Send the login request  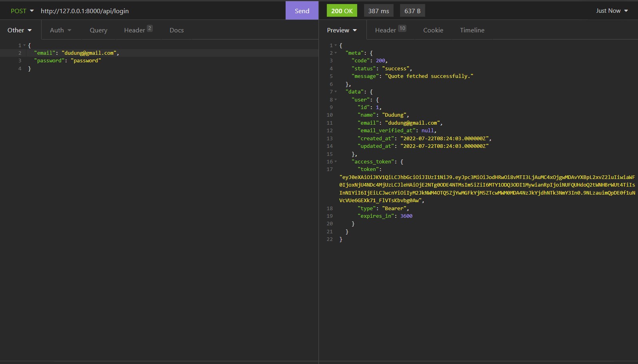302,11
